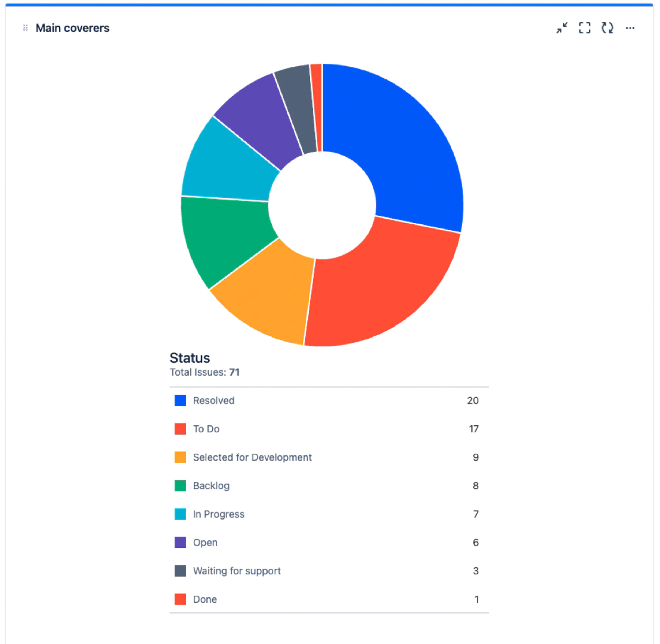Refresh the Main coverers gadget

pos(607,28)
